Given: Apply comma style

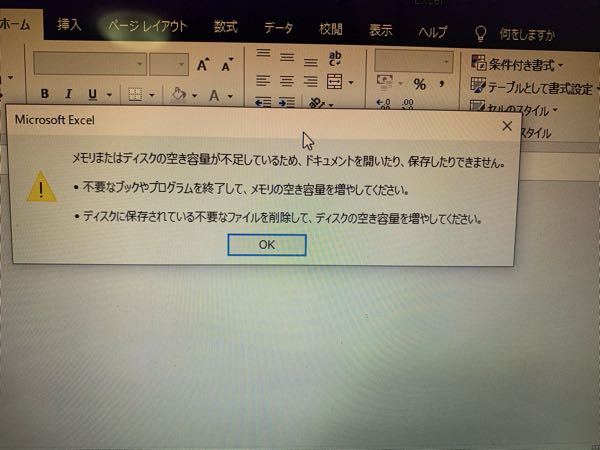Looking at the screenshot, I should [x=442, y=83].
